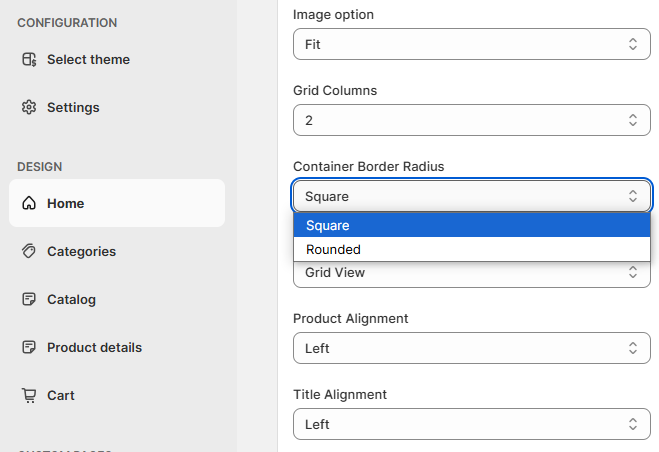Go to Settings in sidebar
Viewport: 659px width, 452px height.
pyautogui.click(x=117, y=107)
